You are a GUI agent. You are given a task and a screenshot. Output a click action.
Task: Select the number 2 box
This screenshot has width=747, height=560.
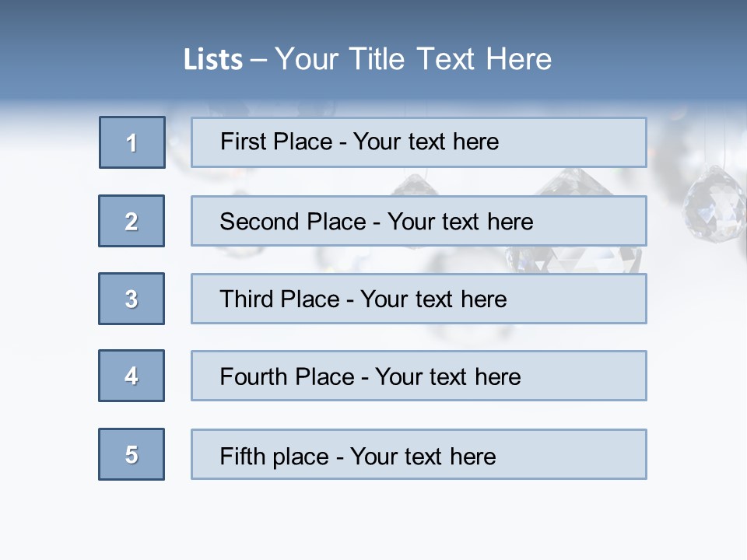132,221
